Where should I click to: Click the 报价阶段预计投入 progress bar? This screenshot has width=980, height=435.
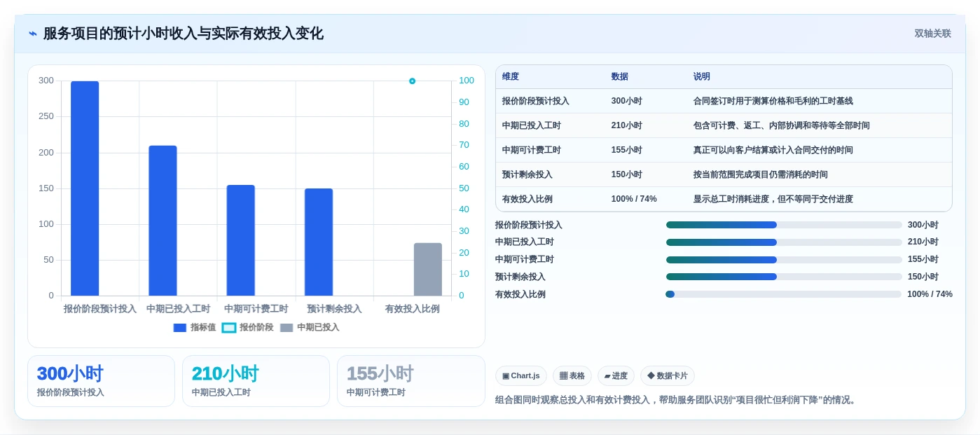pyautogui.click(x=784, y=225)
